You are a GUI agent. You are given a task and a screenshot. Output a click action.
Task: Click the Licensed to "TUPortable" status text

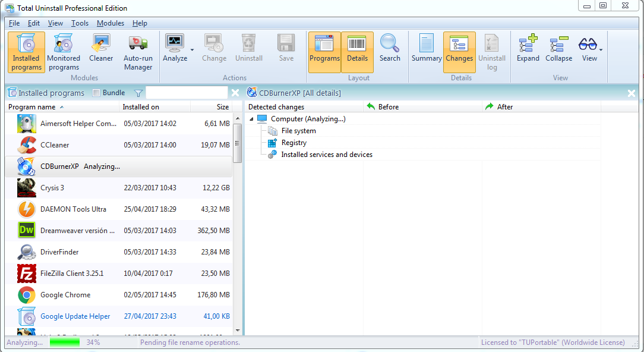[x=553, y=342]
